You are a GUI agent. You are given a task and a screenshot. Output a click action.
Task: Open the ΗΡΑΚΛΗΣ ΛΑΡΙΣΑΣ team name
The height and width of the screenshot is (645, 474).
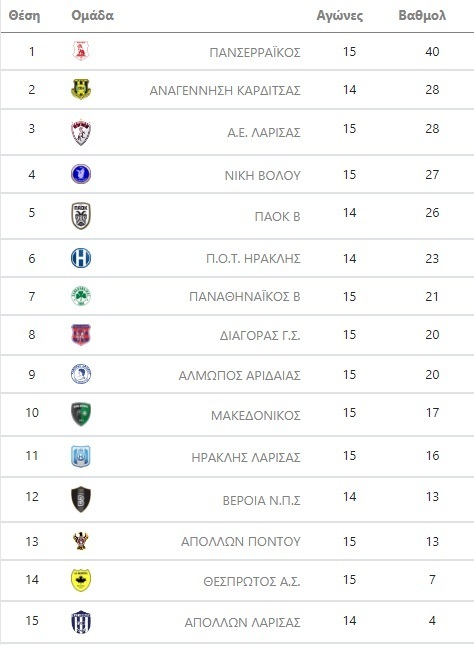click(246, 457)
